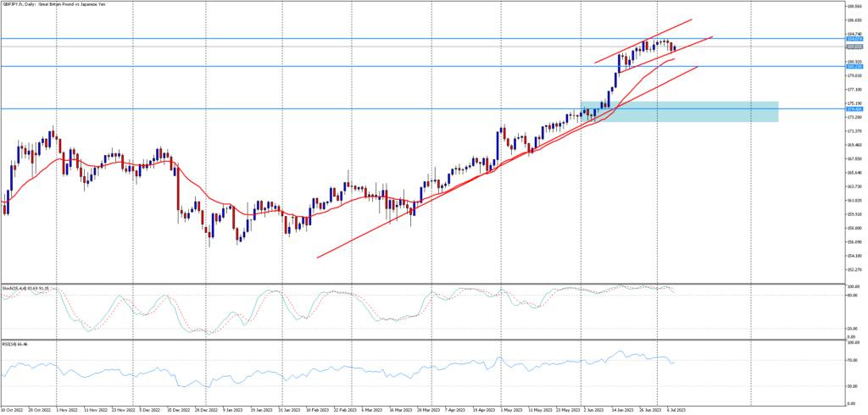Click the grey 183.020 current price tag
The width and height of the screenshot is (868, 415).
854,47
